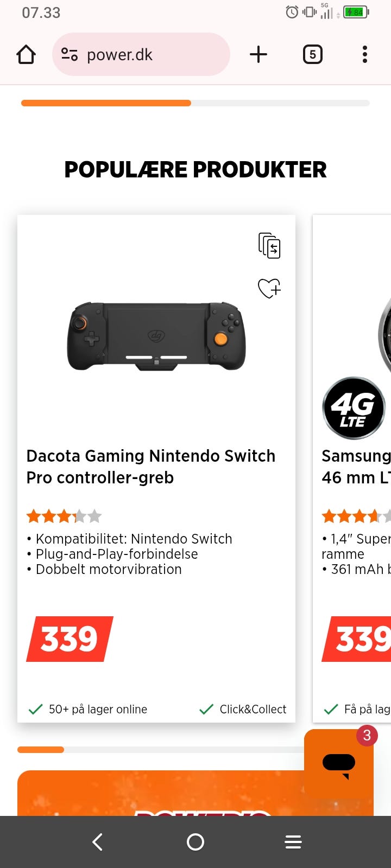Tap the browser home icon
Viewport: 391px width, 868px height.
pyautogui.click(x=26, y=55)
